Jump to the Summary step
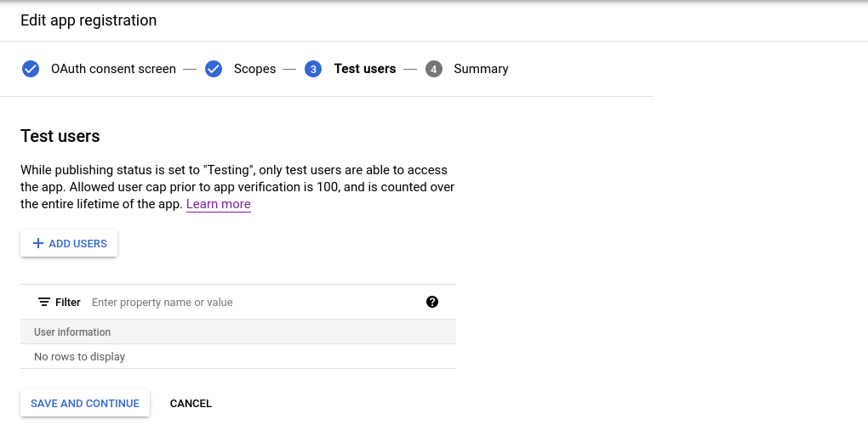 (481, 69)
